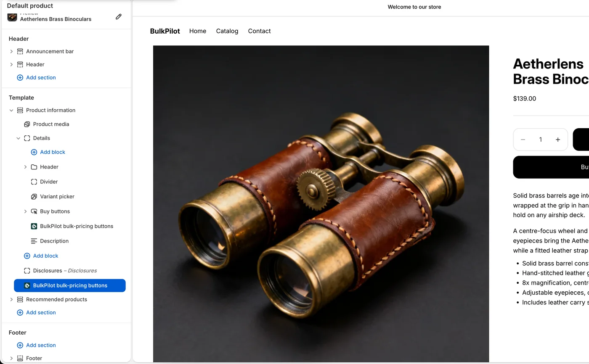Screen dimensions: 589x364
Task: Expand the Announcement bar section
Action: [11, 51]
